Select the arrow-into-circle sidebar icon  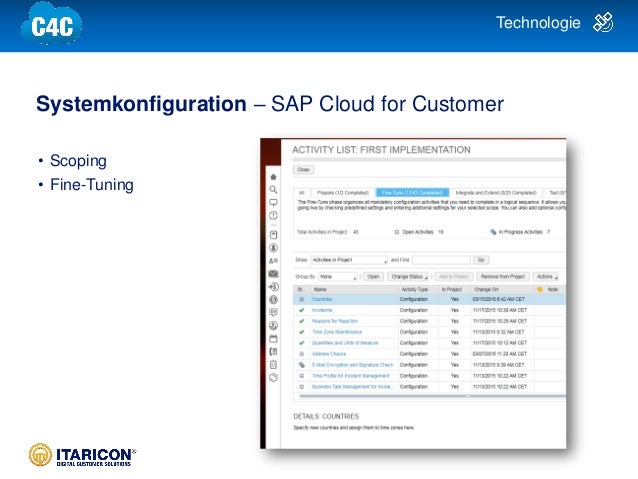273,287
